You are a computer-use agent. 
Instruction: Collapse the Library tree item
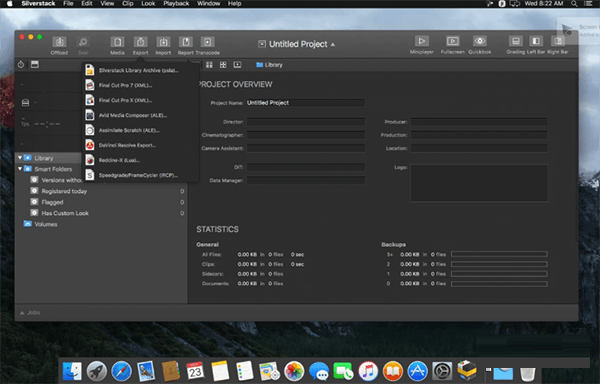click(20, 158)
